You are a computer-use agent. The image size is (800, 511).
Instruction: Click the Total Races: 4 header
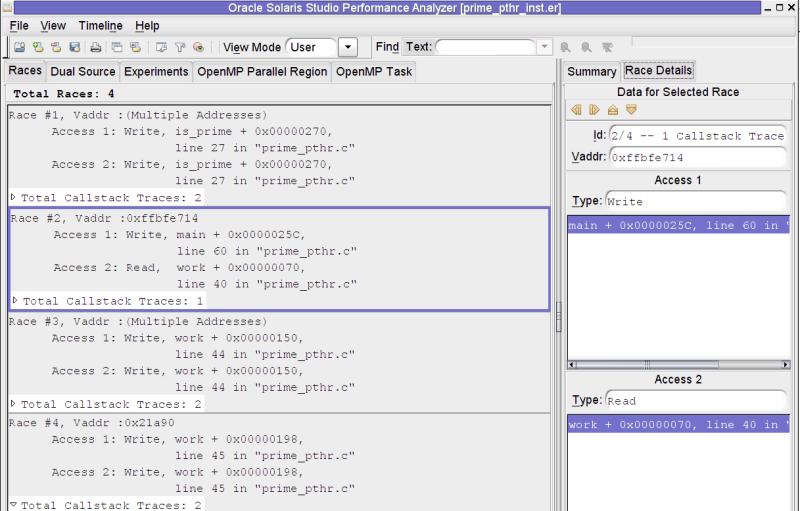64,93
